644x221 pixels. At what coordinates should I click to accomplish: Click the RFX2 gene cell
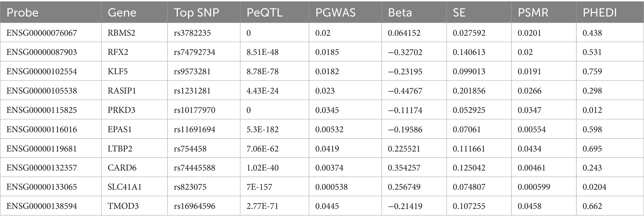point(118,52)
